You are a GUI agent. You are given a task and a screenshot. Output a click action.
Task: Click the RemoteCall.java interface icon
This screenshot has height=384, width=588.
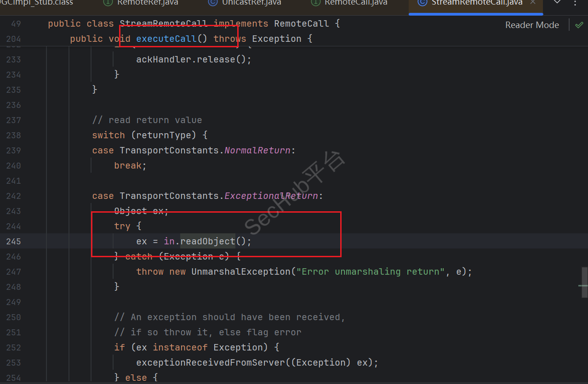pyautogui.click(x=316, y=3)
